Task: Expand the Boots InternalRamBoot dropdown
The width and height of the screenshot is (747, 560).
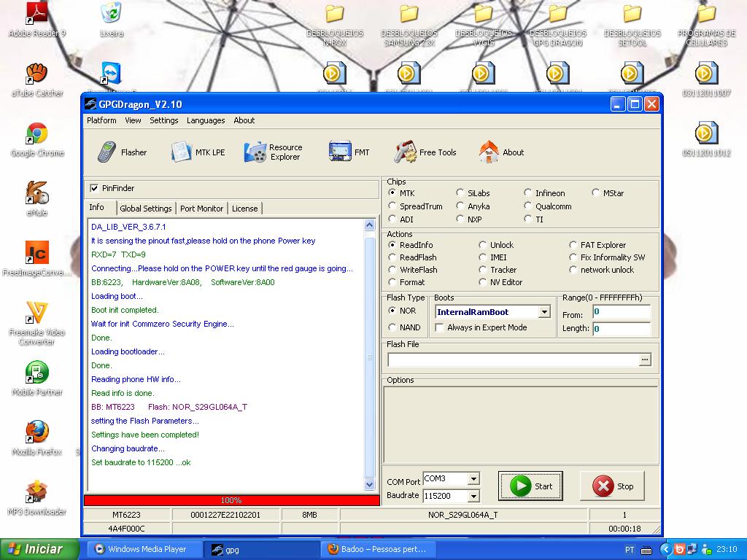Action: (544, 312)
